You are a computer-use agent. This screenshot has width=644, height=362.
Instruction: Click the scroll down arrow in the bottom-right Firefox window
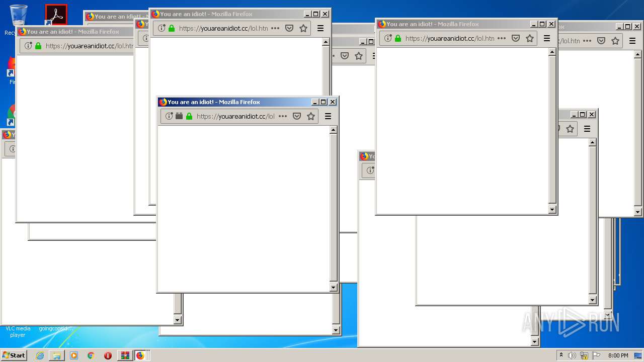[534, 342]
